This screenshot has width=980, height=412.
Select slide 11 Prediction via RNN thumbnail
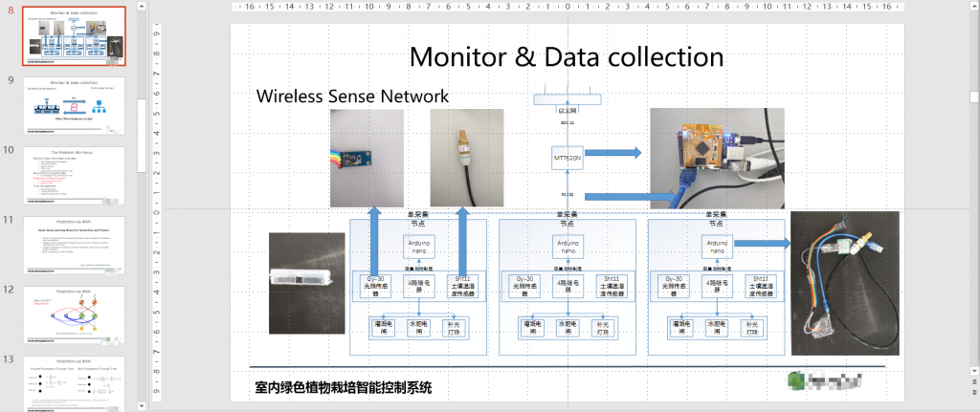pyautogui.click(x=74, y=246)
